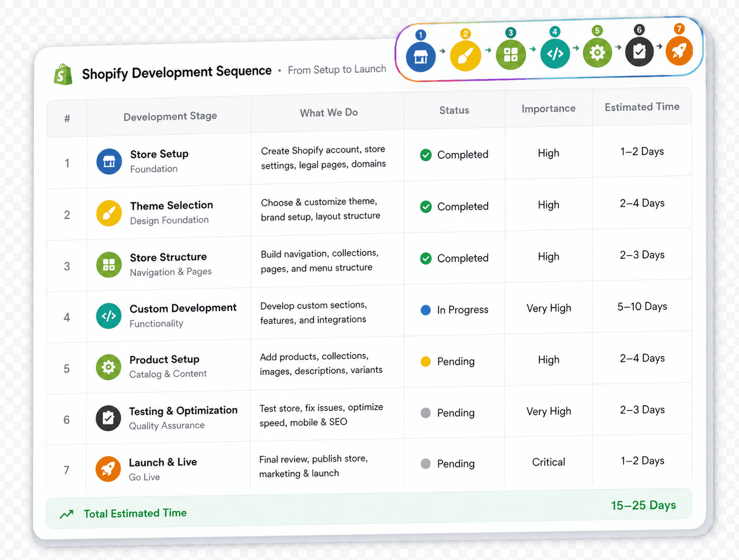Click green checkmark in Store Structure status
This screenshot has height=560, width=739.
coord(426,258)
